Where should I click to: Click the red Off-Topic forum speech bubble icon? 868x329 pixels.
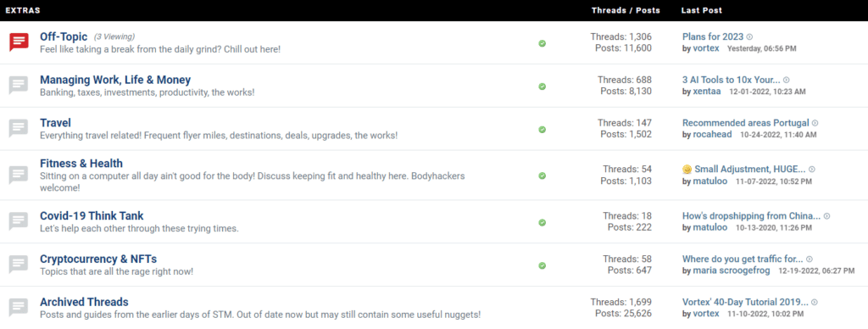click(x=19, y=42)
